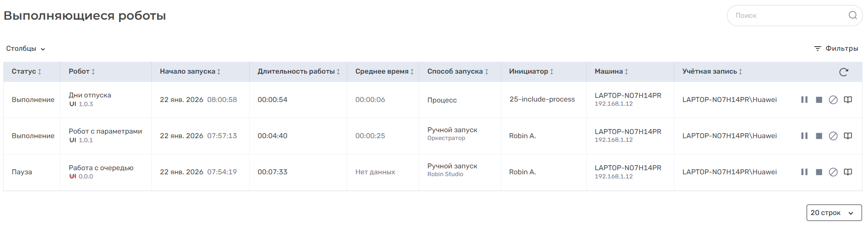The width and height of the screenshot is (868, 226).
Task: Cancel the Робот с параметрами run
Action: pyautogui.click(x=833, y=136)
